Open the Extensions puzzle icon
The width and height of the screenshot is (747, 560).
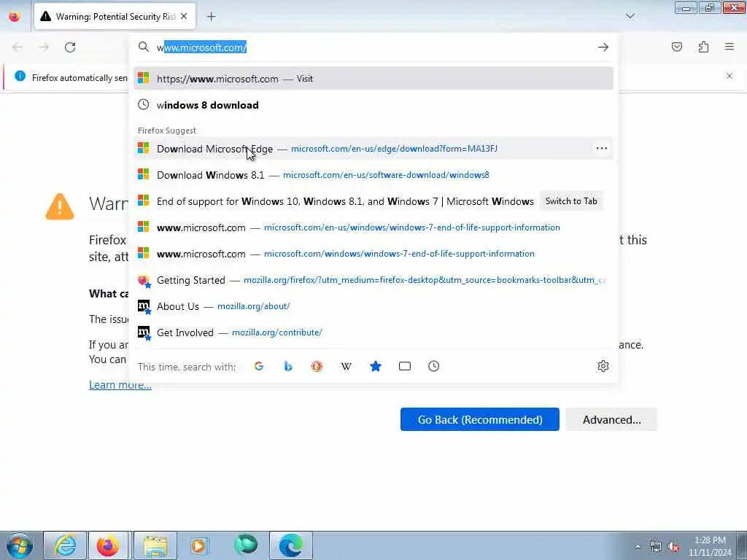pyautogui.click(x=703, y=47)
